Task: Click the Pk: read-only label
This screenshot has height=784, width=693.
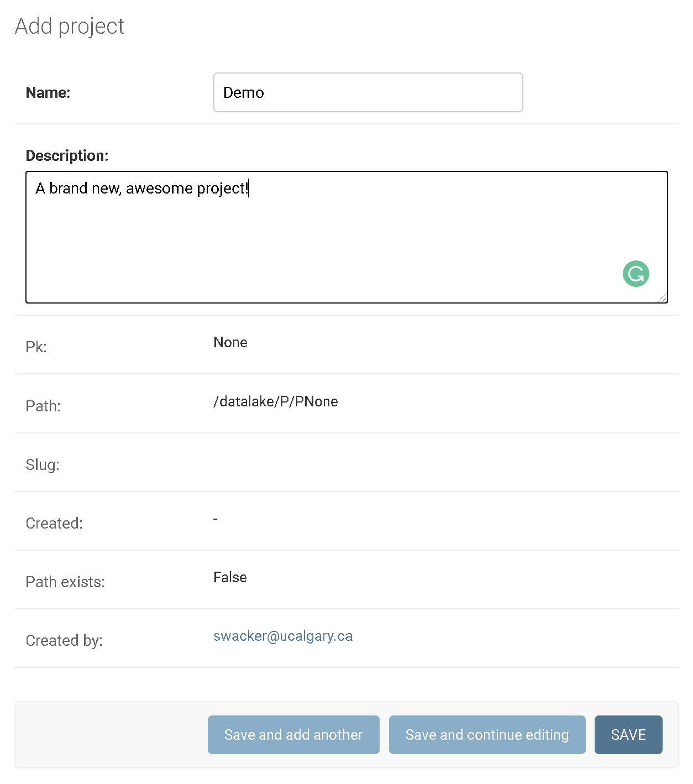Action: [36, 347]
